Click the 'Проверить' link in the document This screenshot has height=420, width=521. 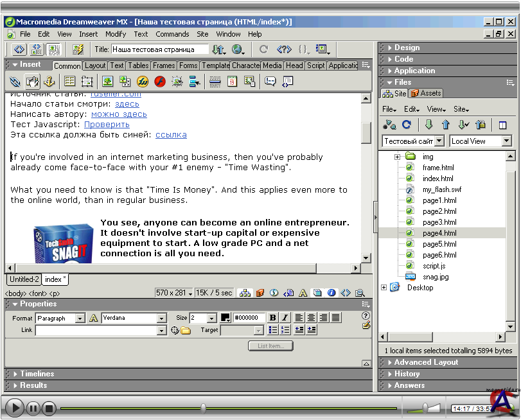coord(107,124)
